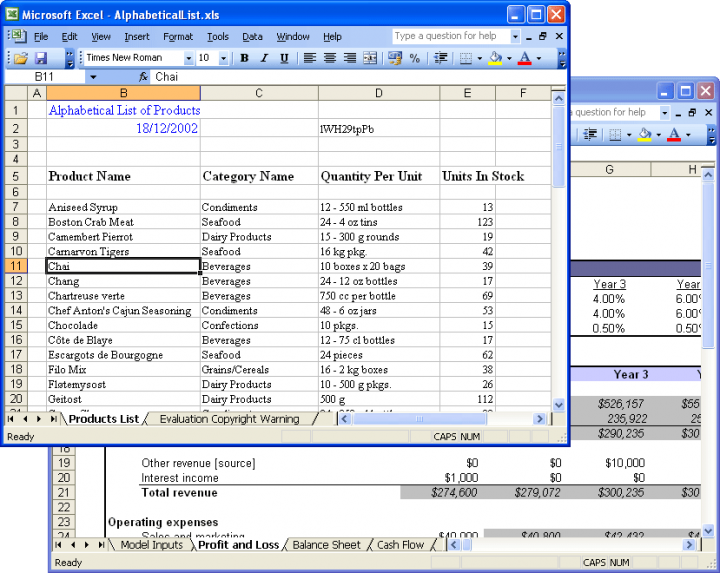Click the Save icon in AlphabeticalList toolbar

[x=41, y=58]
